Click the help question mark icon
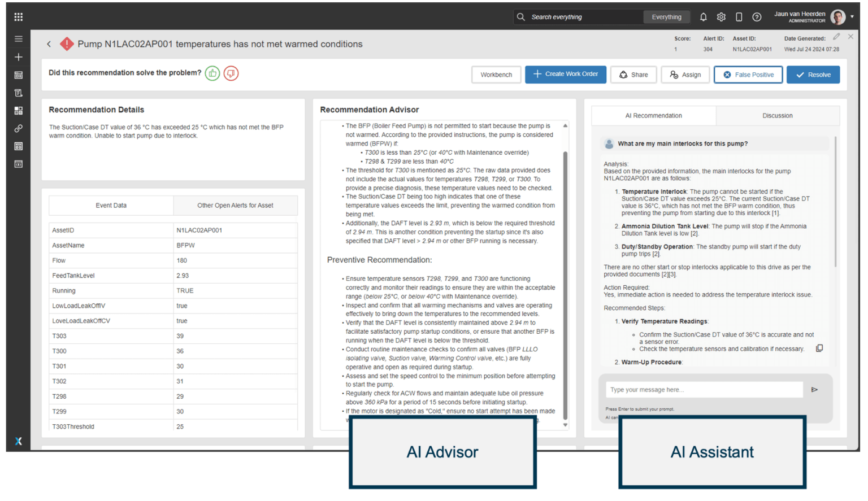The image size is (868, 501). [x=757, y=17]
